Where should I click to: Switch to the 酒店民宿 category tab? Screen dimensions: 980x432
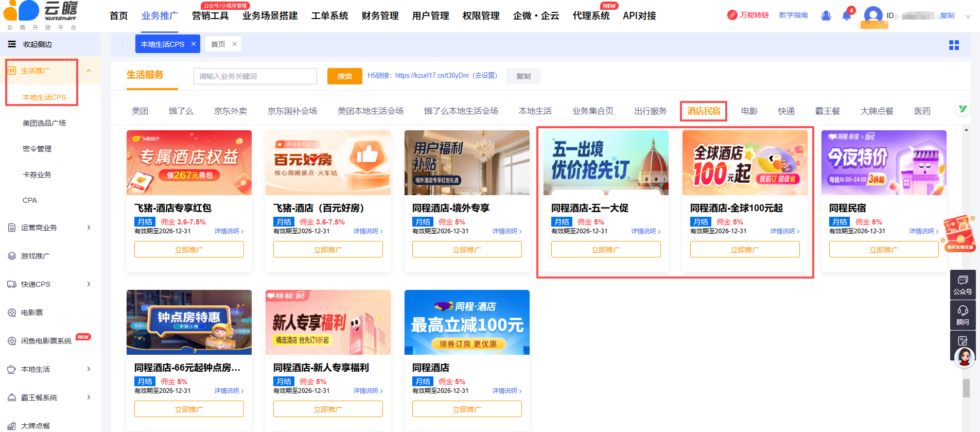tap(703, 111)
